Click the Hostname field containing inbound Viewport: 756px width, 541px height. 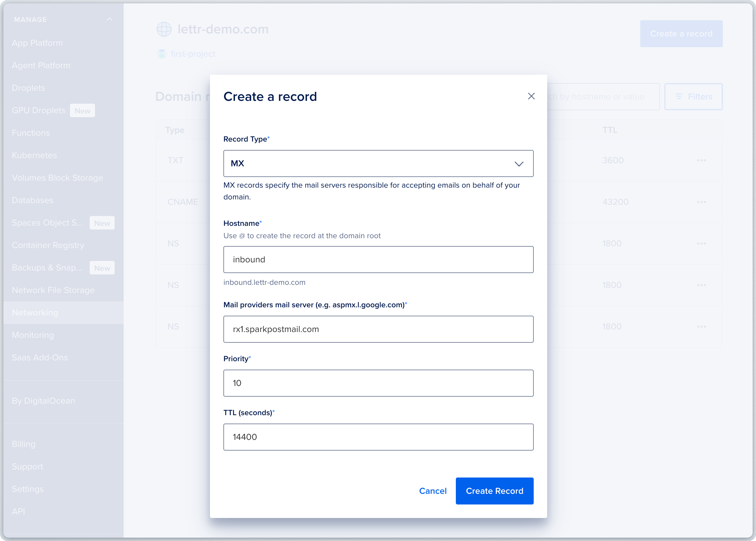tap(378, 260)
